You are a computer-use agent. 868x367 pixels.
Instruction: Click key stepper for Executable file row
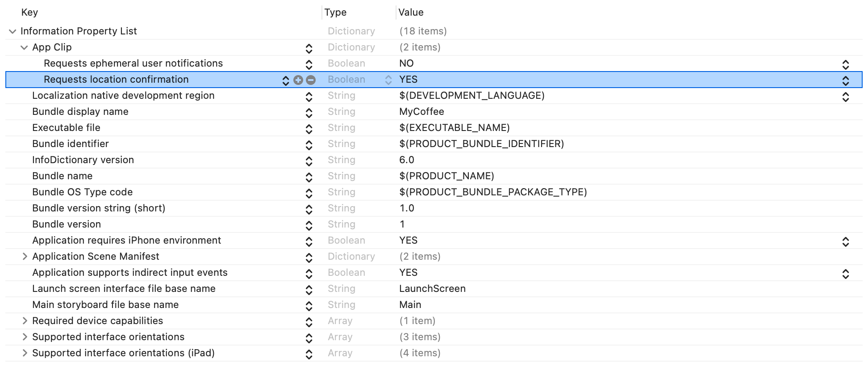pos(309,129)
